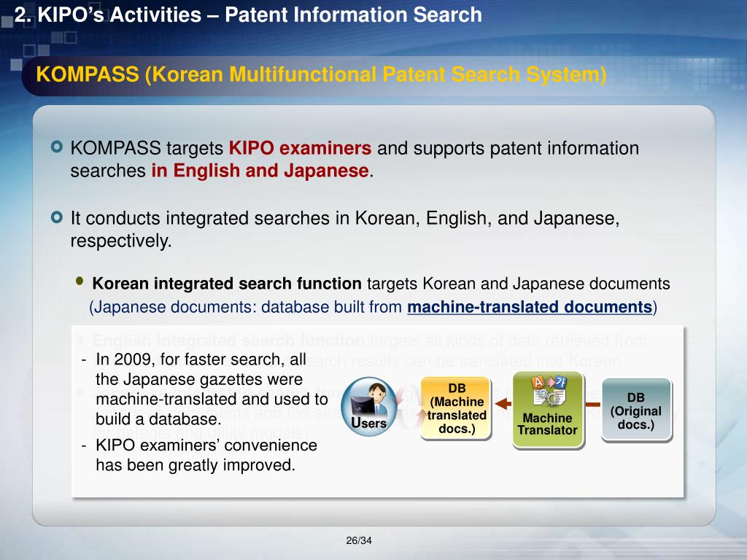
Task: Click the line beginning "It conducts integrated searches"
Action: click(x=345, y=219)
